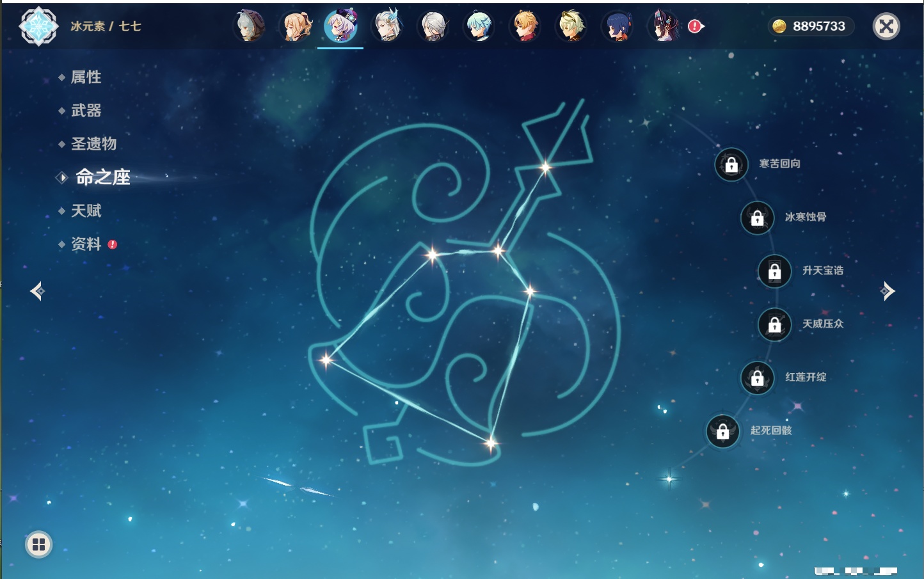Click the lock icon beside 起死回骸

click(x=723, y=431)
